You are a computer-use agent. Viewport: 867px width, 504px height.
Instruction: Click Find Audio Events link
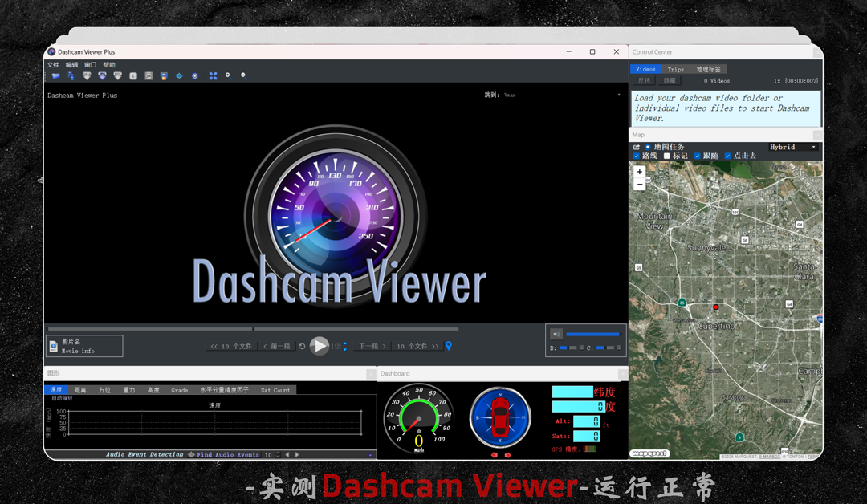point(228,455)
